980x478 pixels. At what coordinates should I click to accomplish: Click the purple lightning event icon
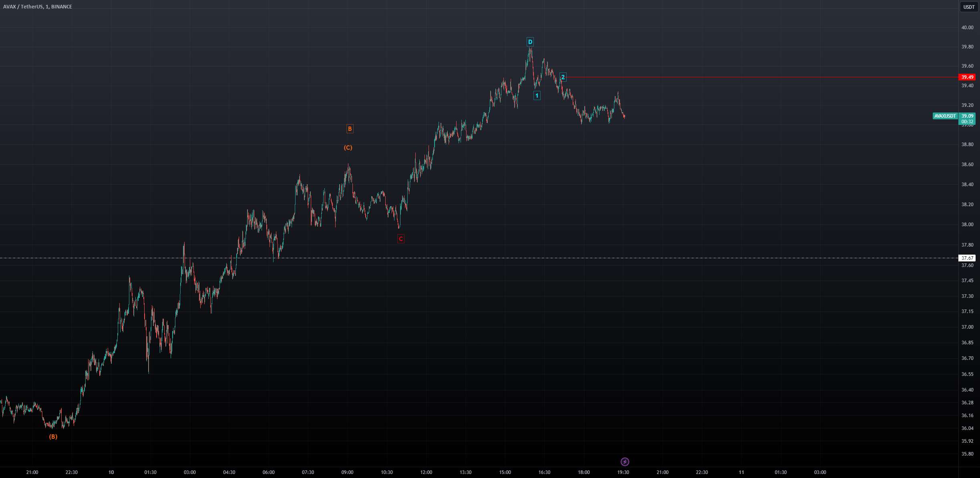(625, 462)
